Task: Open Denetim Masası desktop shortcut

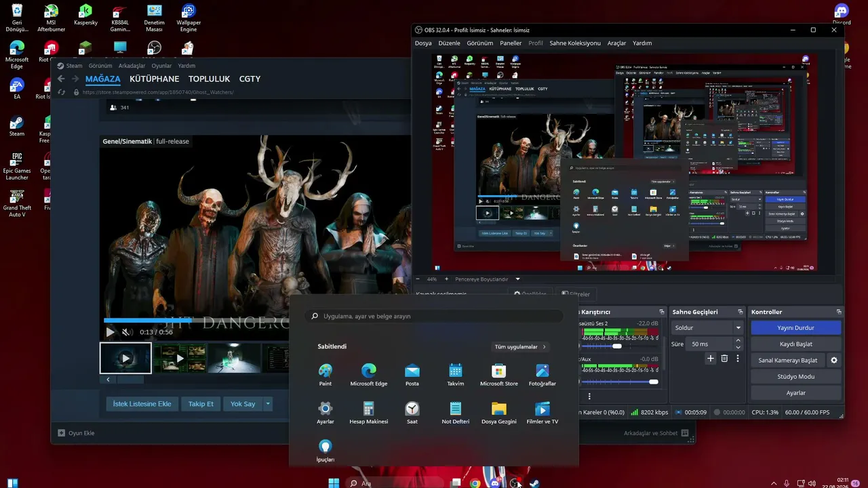Action: click(x=154, y=18)
